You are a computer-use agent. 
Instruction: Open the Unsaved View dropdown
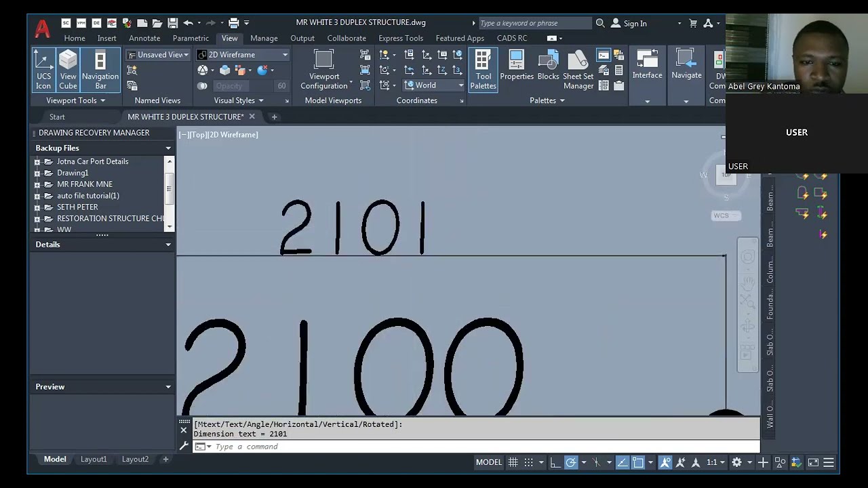tap(159, 55)
